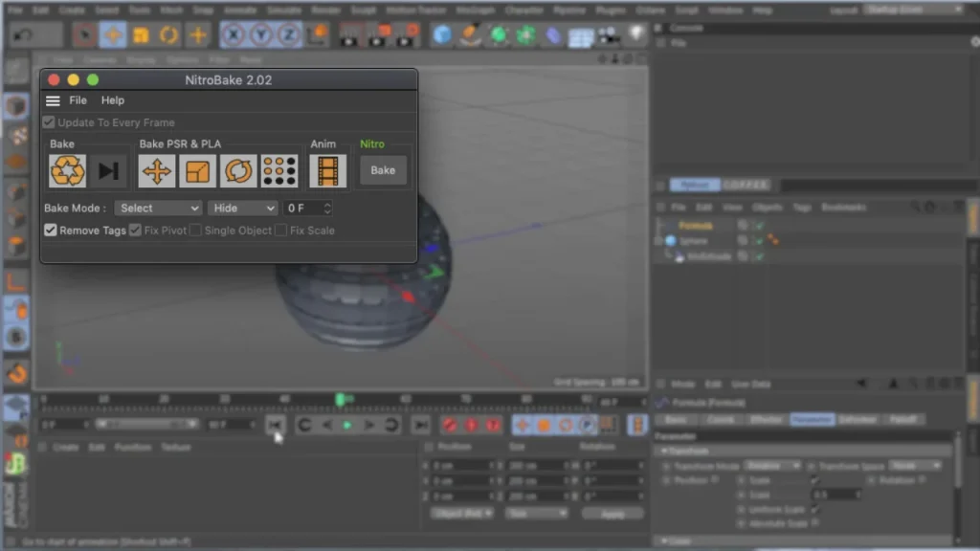This screenshot has height=551, width=980.
Task: Click the Sphere object icon in Object Manager
Action: (671, 240)
